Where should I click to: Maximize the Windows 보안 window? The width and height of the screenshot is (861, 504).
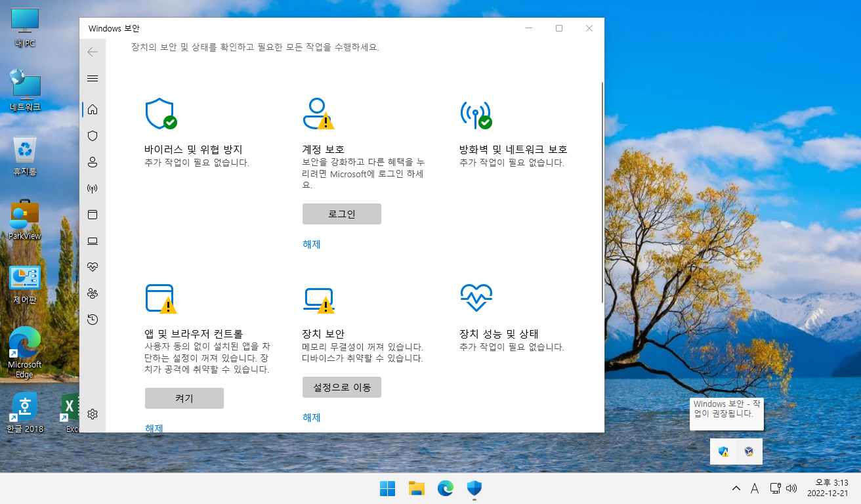click(x=559, y=28)
